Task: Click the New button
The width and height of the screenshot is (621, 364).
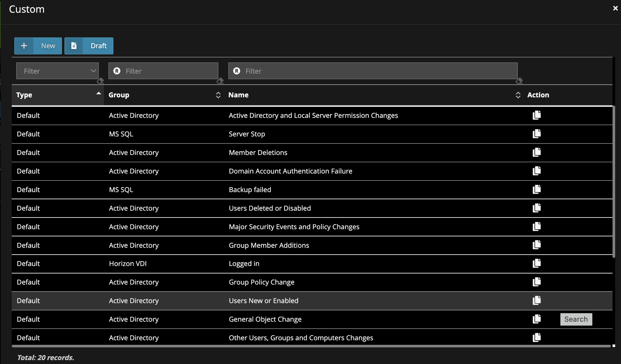Action: click(x=38, y=46)
